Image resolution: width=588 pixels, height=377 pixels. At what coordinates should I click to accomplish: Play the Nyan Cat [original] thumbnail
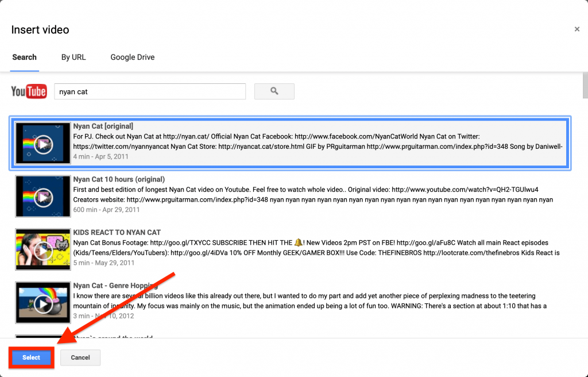click(42, 143)
